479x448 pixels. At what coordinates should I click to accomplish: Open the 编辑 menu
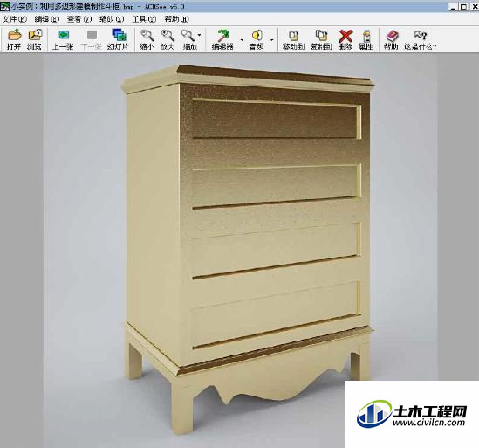pos(47,19)
